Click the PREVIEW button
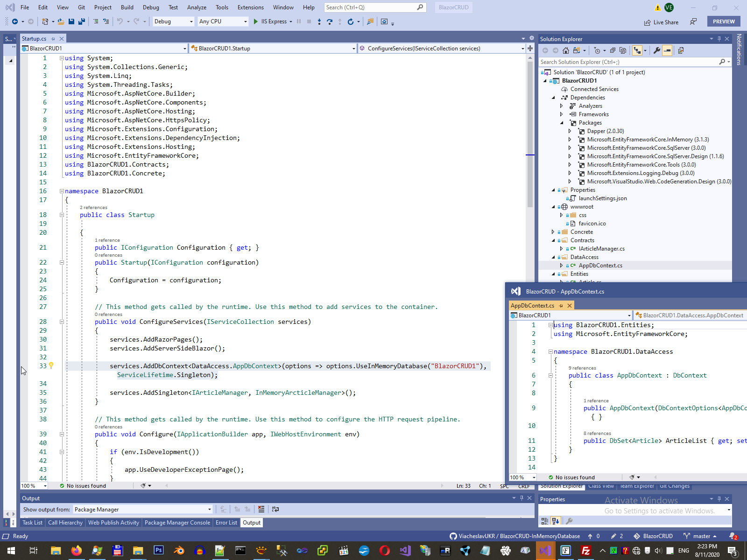This screenshot has width=747, height=560. 723,21
